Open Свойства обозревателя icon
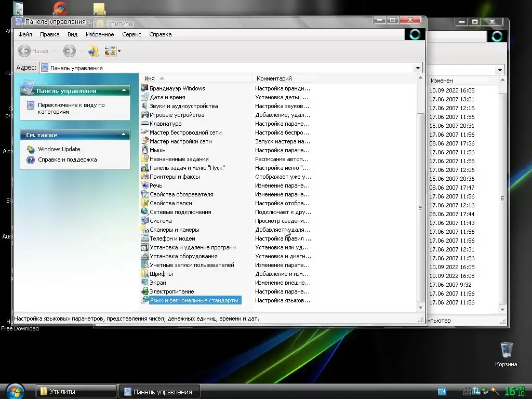 tap(144, 194)
